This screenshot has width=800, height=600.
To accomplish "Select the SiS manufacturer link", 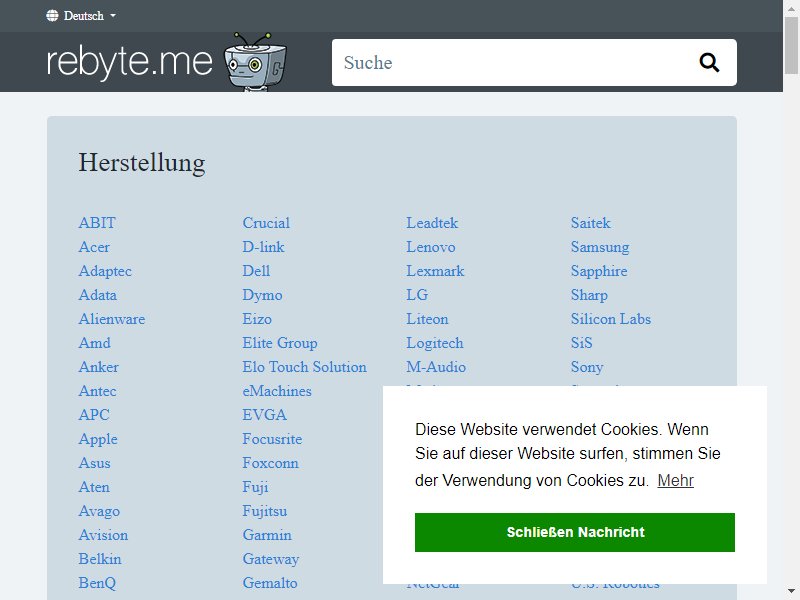I will 582,343.
